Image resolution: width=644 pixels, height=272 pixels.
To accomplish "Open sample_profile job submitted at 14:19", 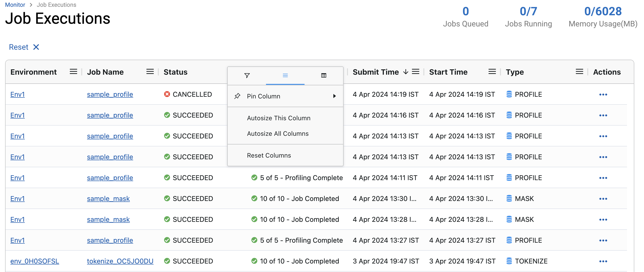I will pos(110,94).
